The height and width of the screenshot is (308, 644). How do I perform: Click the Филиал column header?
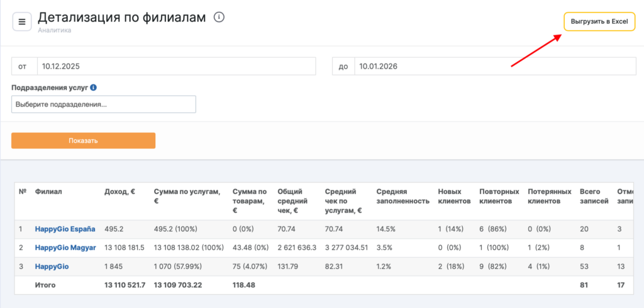49,191
